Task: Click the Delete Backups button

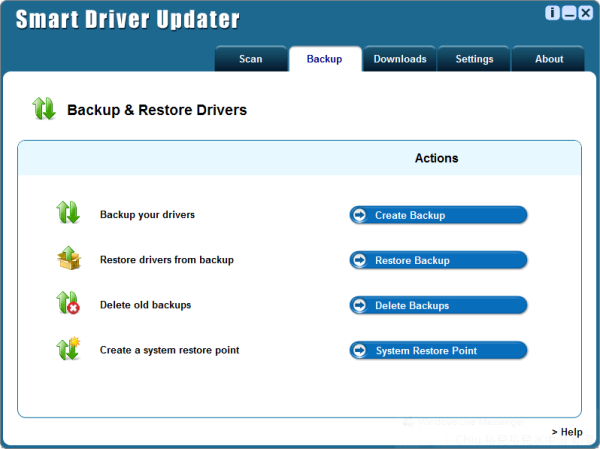Action: tap(439, 305)
